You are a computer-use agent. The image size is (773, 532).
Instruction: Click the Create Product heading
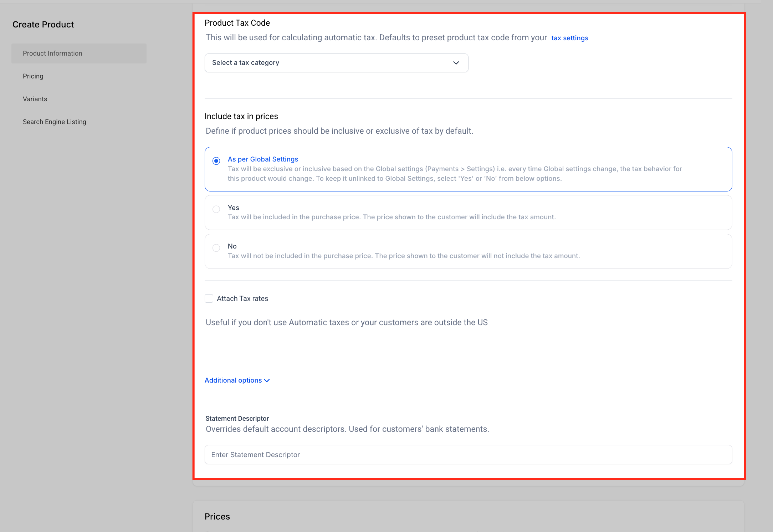pyautogui.click(x=43, y=25)
